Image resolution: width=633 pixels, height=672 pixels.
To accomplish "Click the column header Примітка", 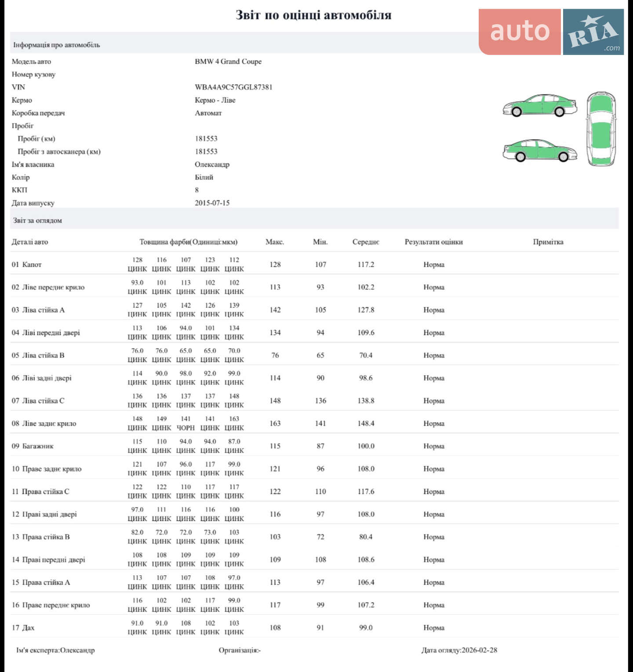I will [x=548, y=242].
